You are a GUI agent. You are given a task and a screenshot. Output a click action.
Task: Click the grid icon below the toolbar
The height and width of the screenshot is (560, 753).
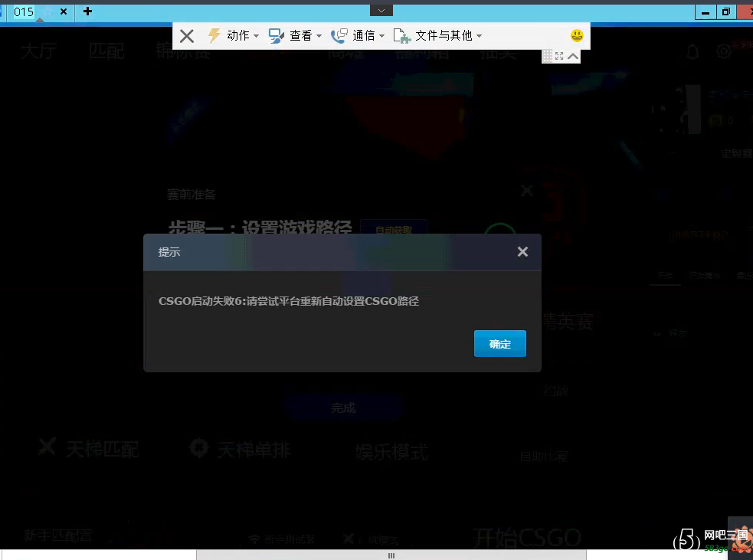coord(547,56)
